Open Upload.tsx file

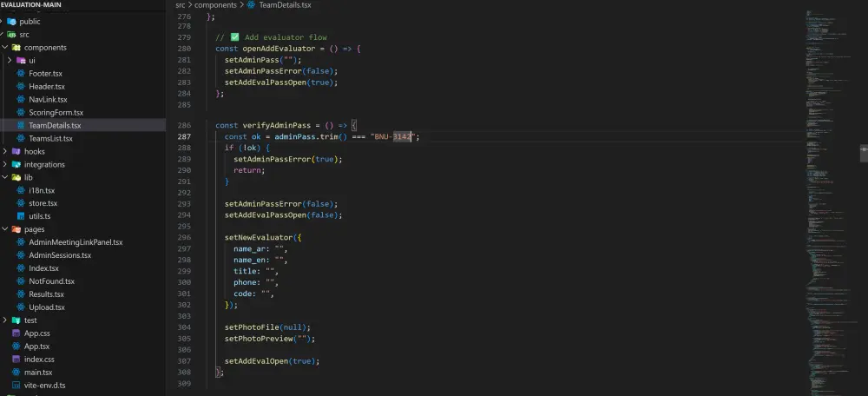(47, 307)
